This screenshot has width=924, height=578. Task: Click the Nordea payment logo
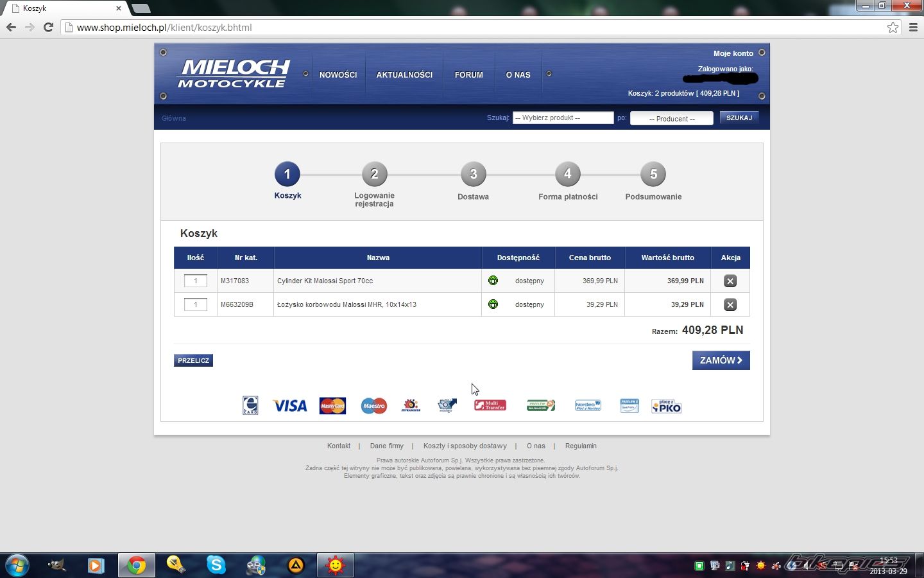tap(588, 405)
